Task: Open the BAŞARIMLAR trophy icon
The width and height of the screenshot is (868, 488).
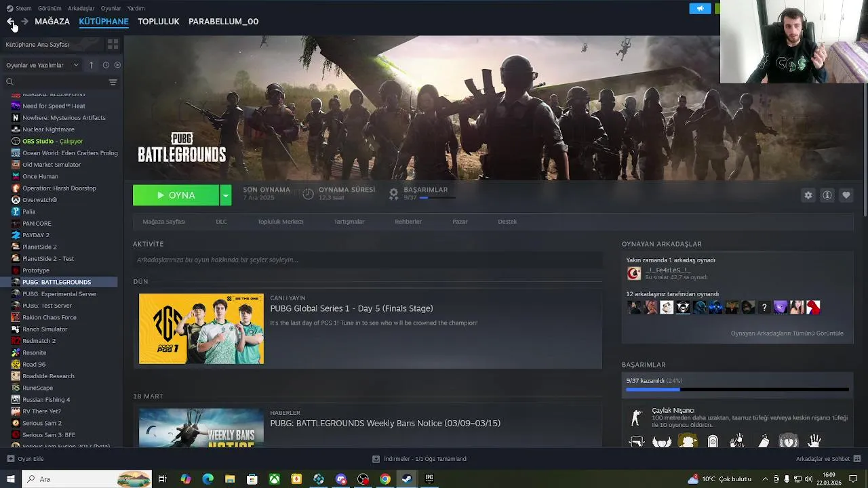Action: (x=393, y=194)
